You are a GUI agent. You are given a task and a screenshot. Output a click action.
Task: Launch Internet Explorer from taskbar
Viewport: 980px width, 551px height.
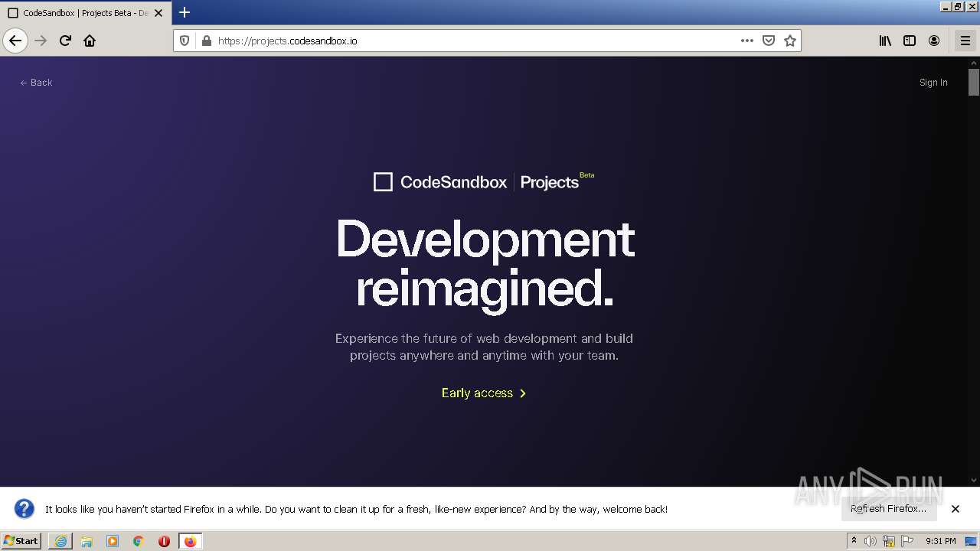tap(60, 541)
